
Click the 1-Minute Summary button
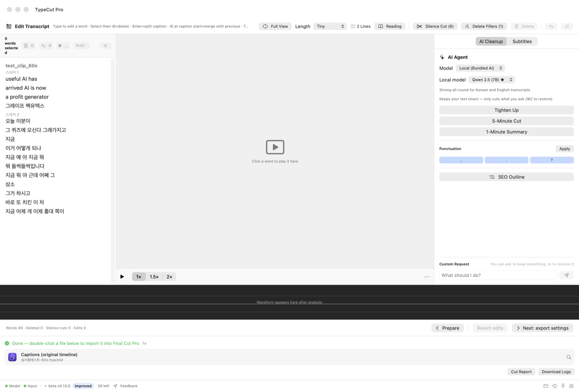[506, 132]
